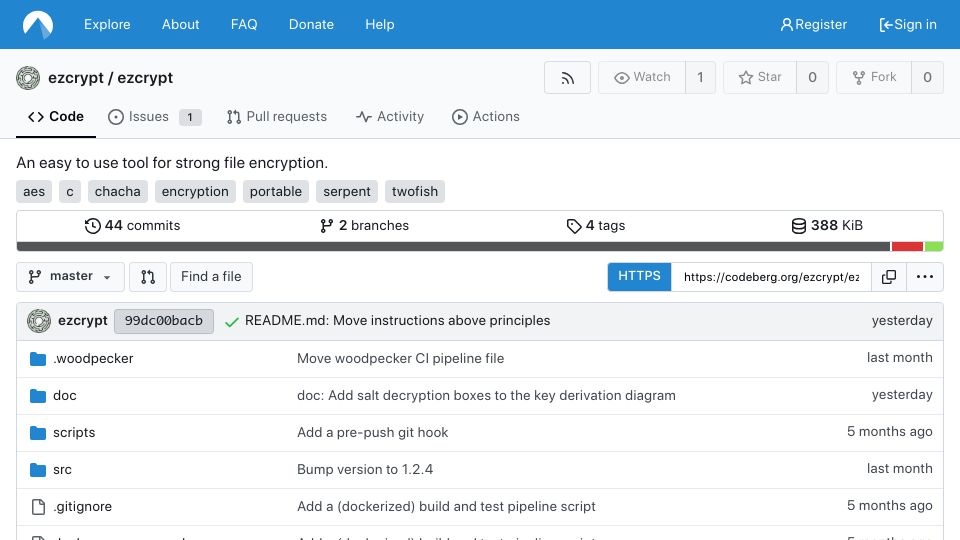Open Help in the top navigation
This screenshot has width=960, height=540.
coord(380,24)
